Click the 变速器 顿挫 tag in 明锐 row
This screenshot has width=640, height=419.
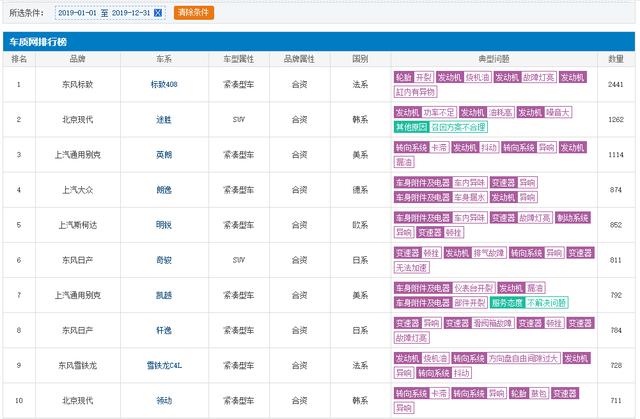click(x=440, y=232)
